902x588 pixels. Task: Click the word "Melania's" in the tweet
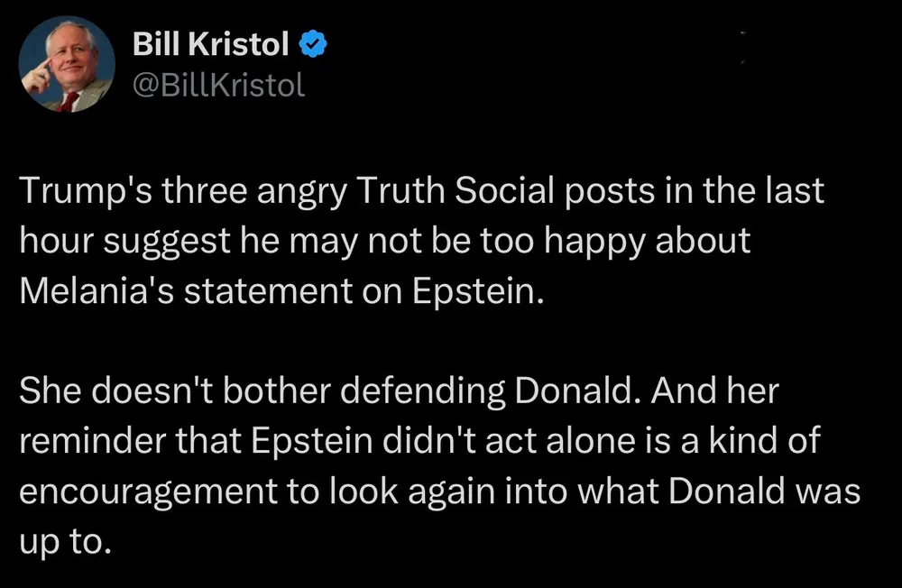pos(94,294)
